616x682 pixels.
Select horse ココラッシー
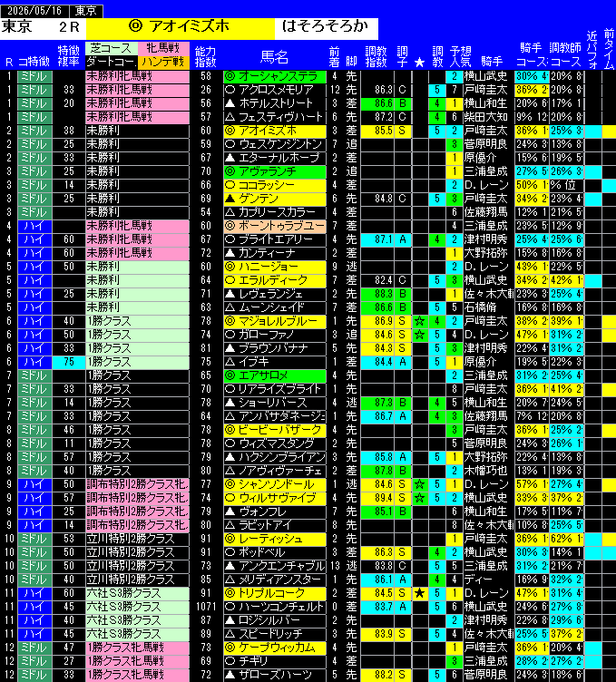pos(275,185)
